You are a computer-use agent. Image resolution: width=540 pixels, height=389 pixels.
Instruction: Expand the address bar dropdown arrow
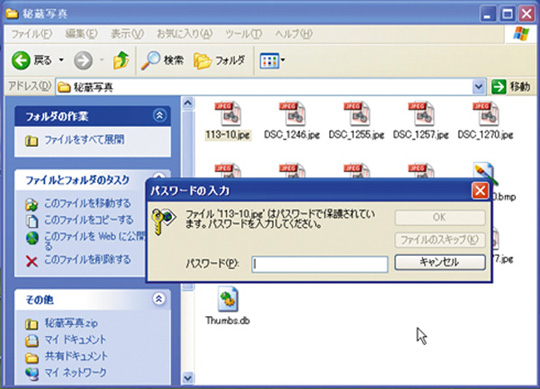(478, 87)
